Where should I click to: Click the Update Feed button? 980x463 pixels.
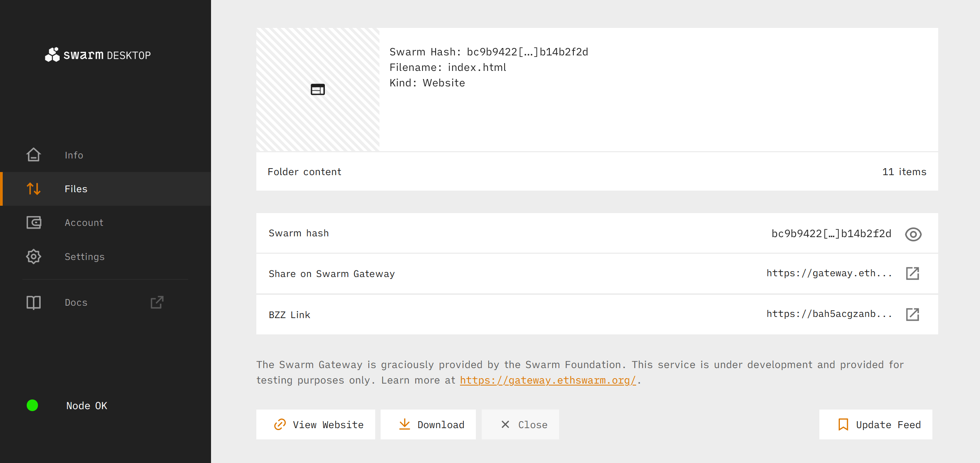(x=876, y=425)
